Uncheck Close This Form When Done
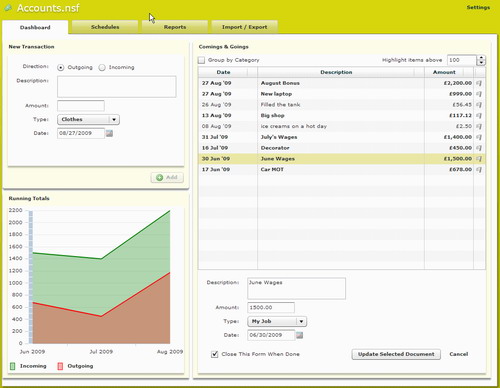Screen dimensions: 500x388 [x=215, y=354]
